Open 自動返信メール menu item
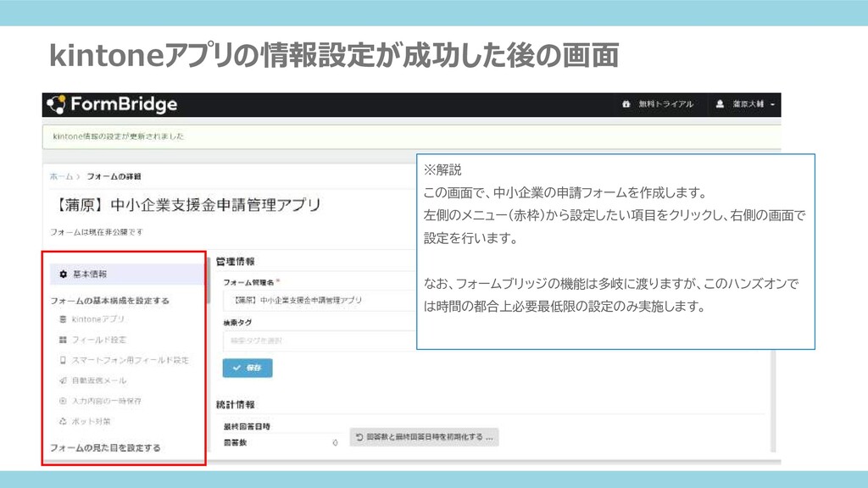The width and height of the screenshot is (868, 488). (99, 380)
